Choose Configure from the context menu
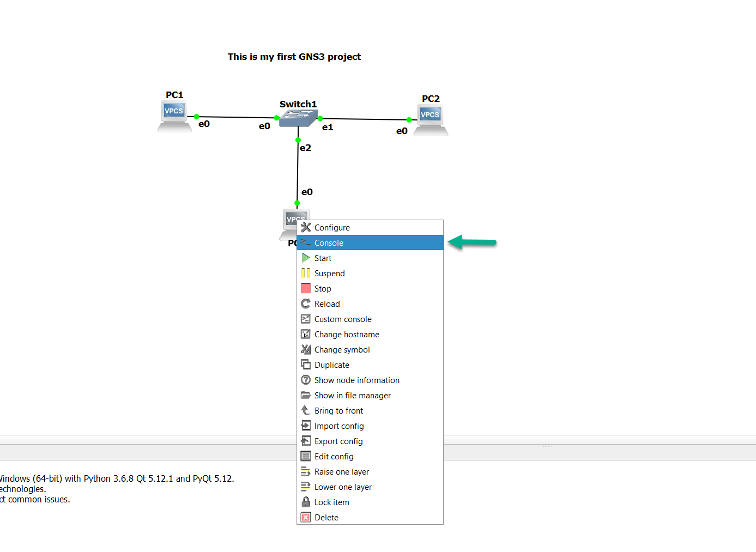756x552 pixels. [370, 227]
